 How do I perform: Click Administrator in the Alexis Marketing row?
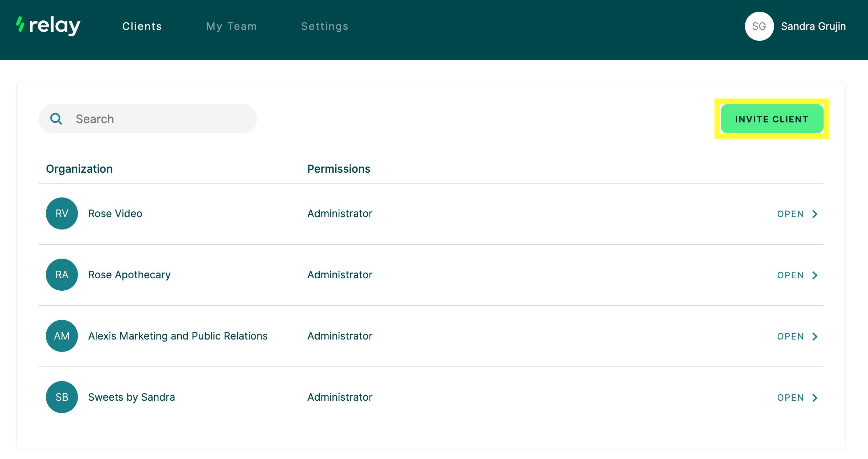click(x=340, y=336)
